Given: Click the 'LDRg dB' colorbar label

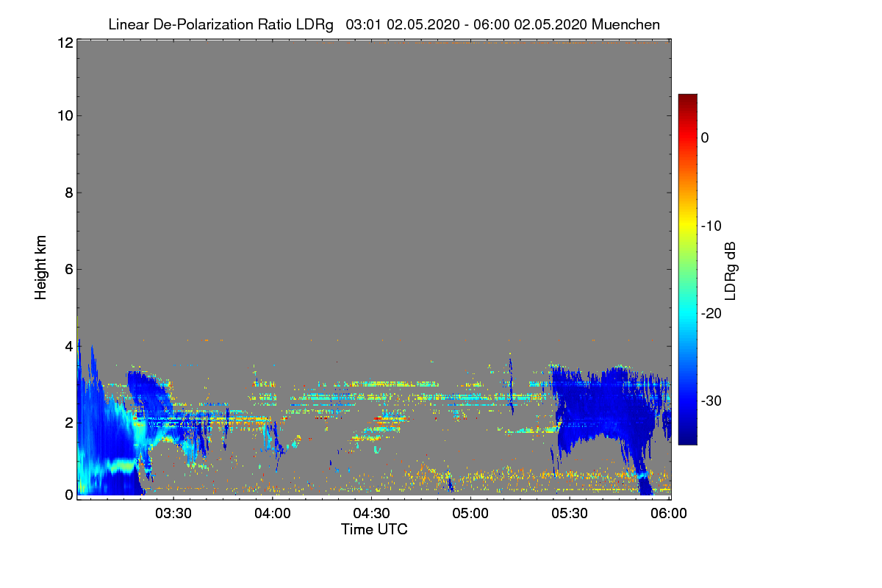Looking at the screenshot, I should [x=731, y=270].
